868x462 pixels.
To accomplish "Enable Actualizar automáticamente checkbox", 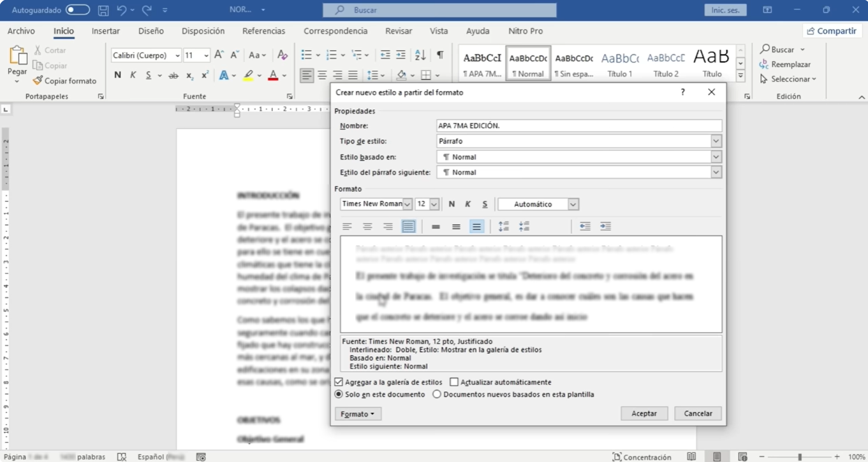I will [455, 382].
